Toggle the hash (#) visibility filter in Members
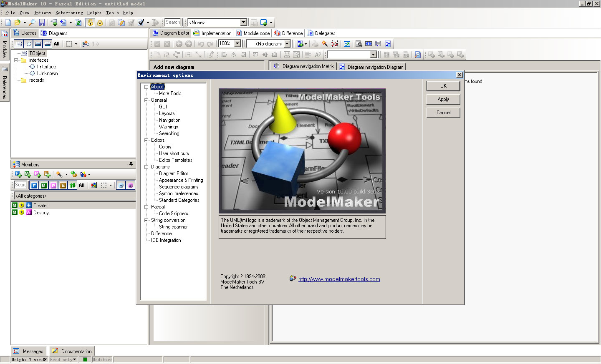The height and width of the screenshot is (364, 601). [131, 185]
